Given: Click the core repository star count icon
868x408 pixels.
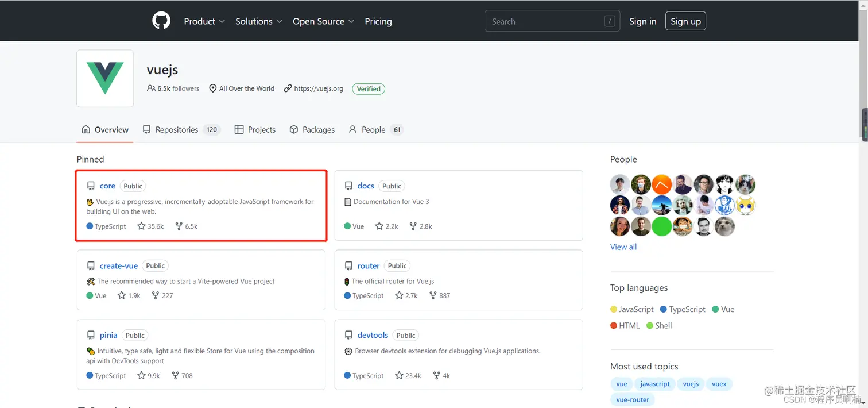Looking at the screenshot, I should (x=141, y=226).
